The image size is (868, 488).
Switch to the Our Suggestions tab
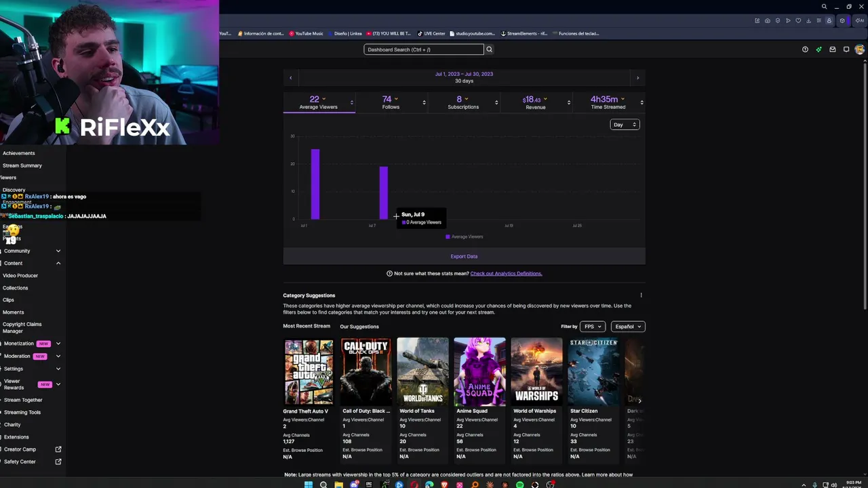point(359,327)
